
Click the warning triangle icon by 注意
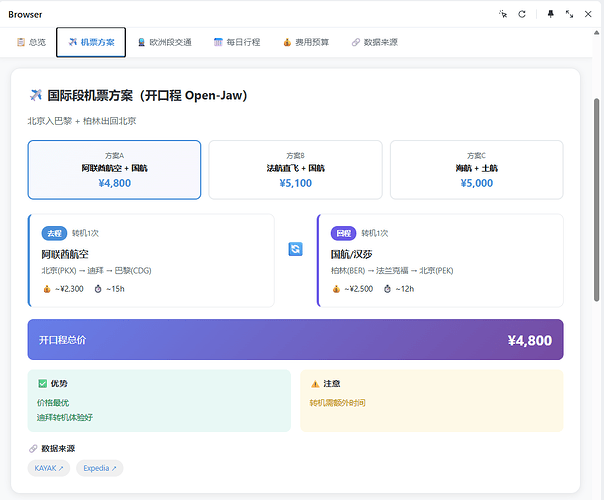tap(315, 384)
